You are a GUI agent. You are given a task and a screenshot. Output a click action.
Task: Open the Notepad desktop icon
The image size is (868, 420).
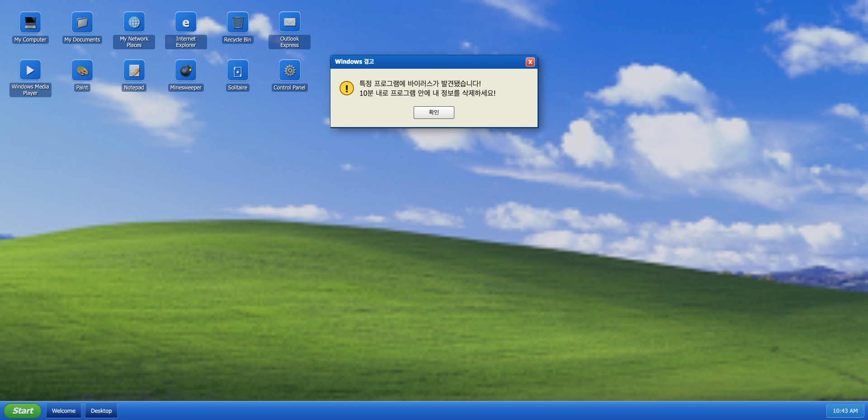134,71
